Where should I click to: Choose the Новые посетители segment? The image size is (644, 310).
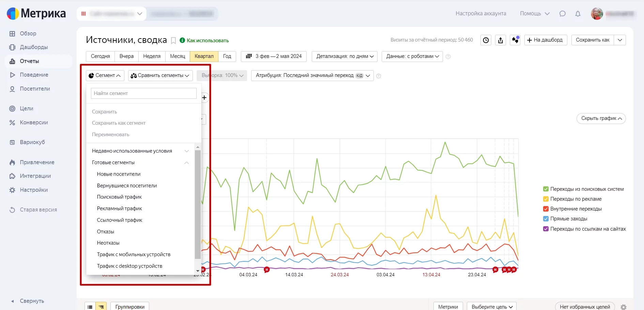(x=119, y=174)
